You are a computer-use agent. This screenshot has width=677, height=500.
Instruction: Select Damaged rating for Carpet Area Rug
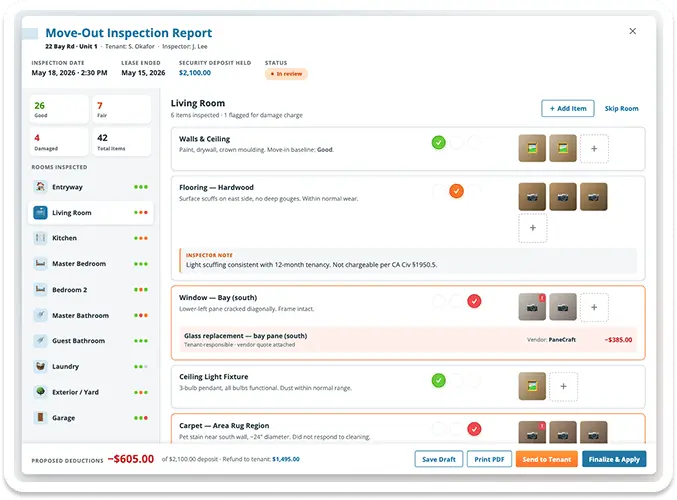click(474, 429)
